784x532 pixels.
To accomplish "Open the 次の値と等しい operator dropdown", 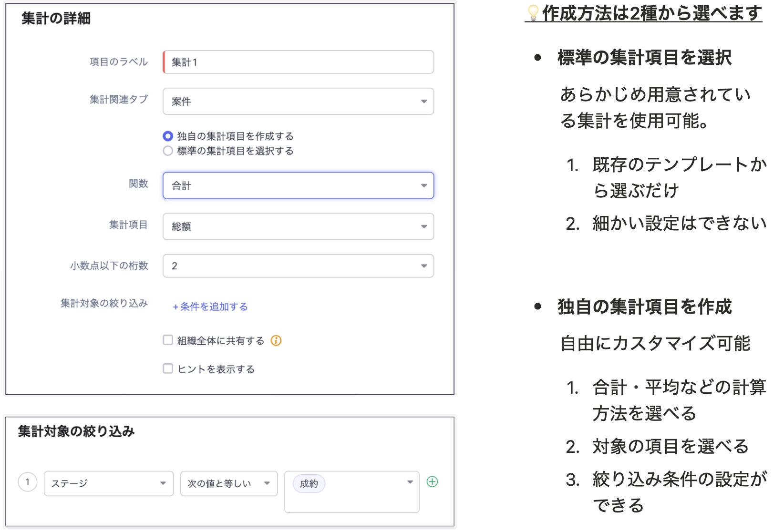I will [229, 483].
